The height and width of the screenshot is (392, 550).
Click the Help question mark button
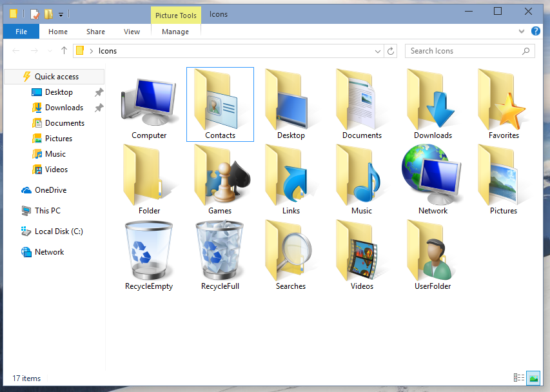[536, 31]
